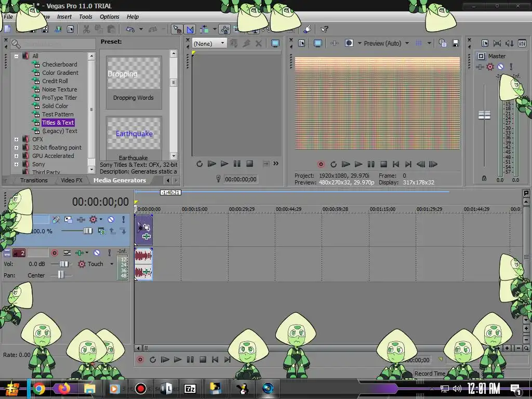Open Chrome from the taskbar
This screenshot has width=532, height=399.
click(38, 389)
